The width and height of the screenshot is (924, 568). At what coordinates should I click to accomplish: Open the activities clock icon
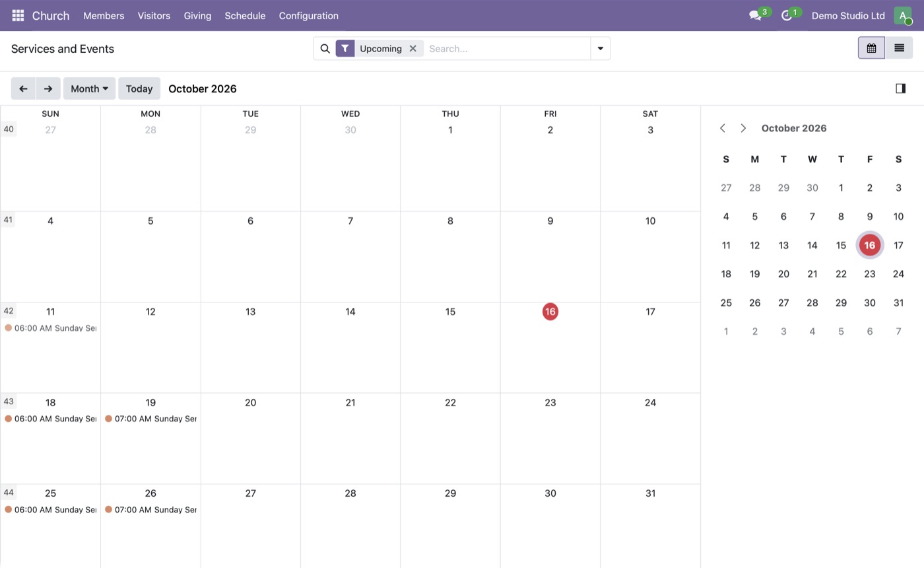[x=786, y=15]
